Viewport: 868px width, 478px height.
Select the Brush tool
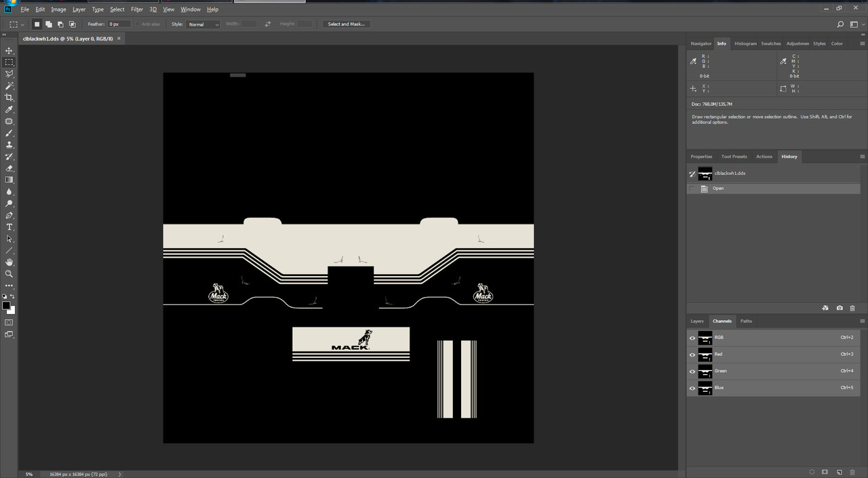9,133
